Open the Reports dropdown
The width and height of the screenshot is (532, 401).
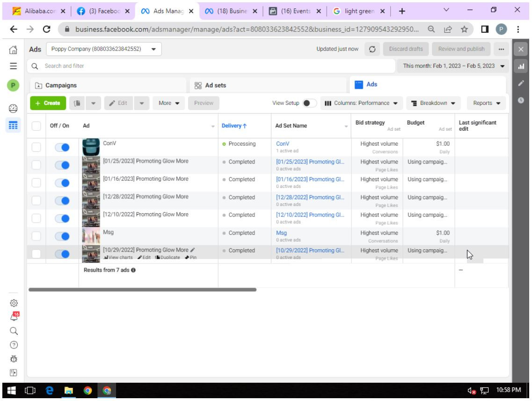[487, 103]
